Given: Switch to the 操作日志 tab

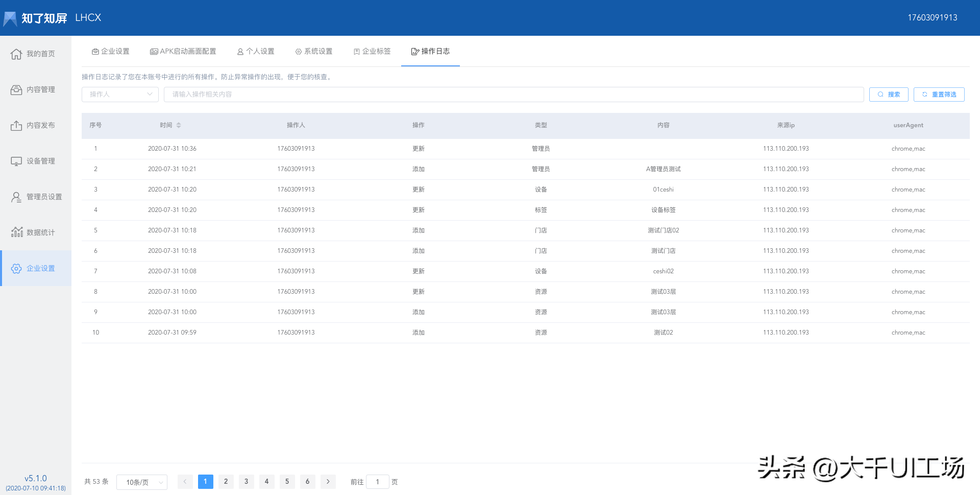Looking at the screenshot, I should 430,51.
